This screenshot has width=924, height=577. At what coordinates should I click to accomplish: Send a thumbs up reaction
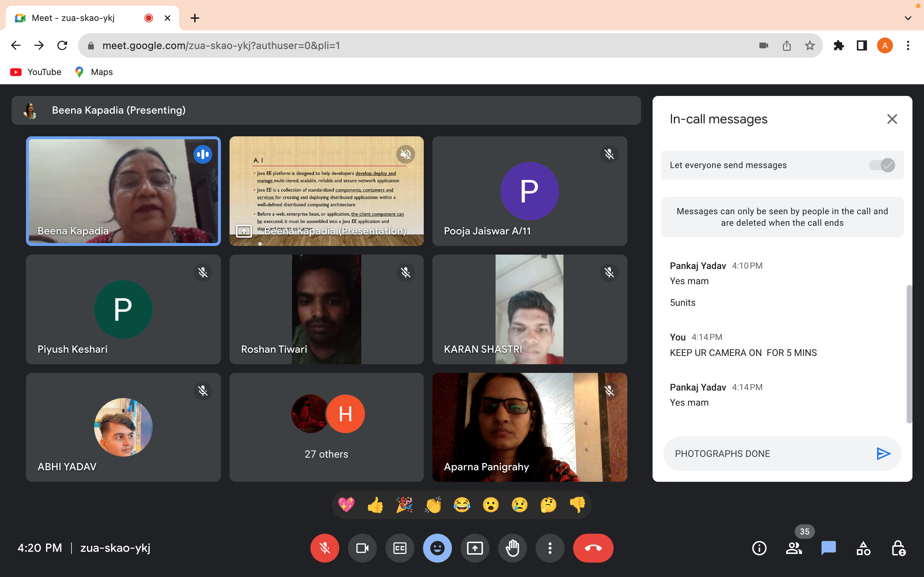(375, 505)
